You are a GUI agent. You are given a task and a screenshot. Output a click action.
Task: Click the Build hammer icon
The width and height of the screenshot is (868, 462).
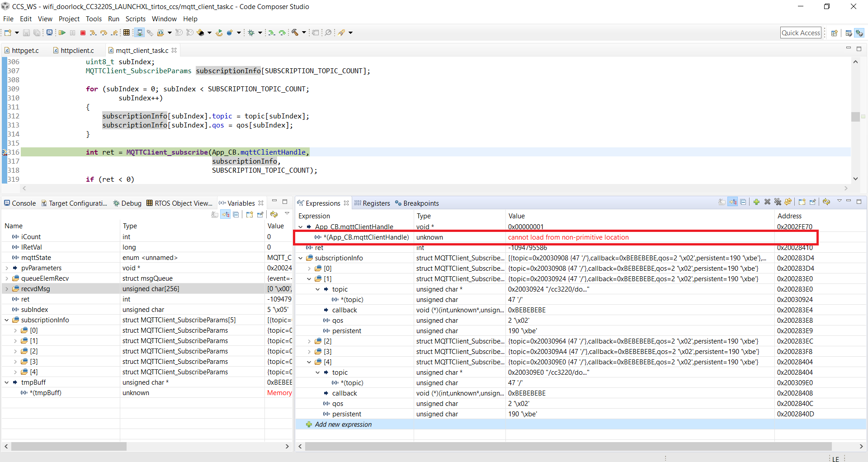pyautogui.click(x=295, y=33)
